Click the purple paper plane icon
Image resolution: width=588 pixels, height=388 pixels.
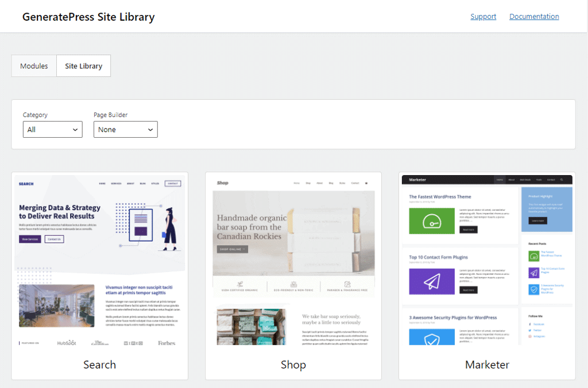431,281
